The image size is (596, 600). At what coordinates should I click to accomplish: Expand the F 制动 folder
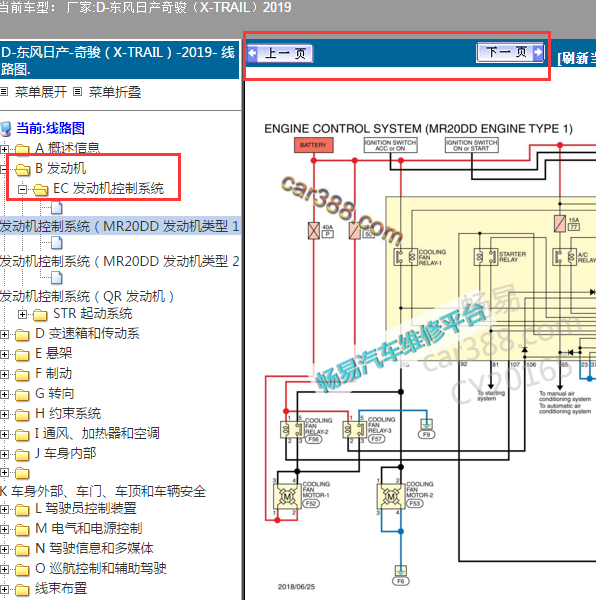(x=4, y=374)
